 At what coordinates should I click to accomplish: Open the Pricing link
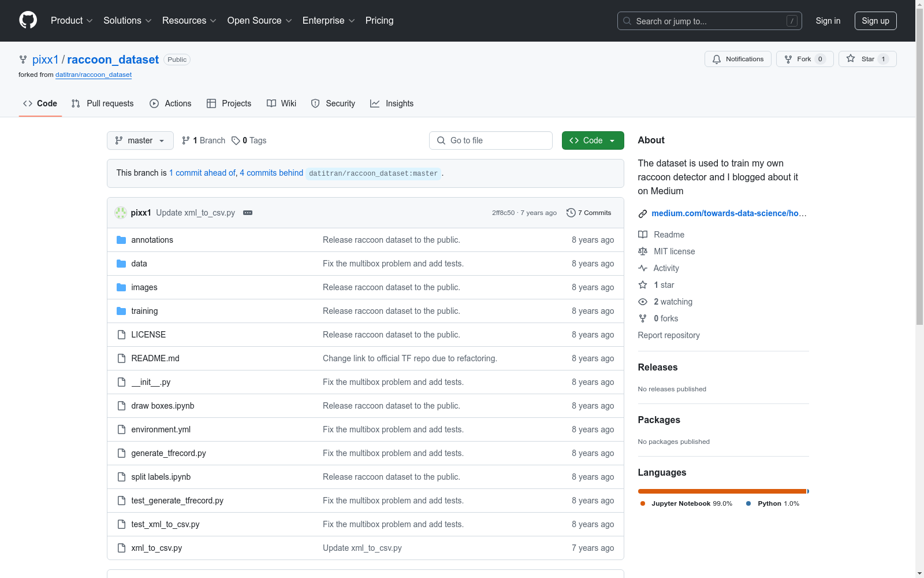click(x=379, y=20)
